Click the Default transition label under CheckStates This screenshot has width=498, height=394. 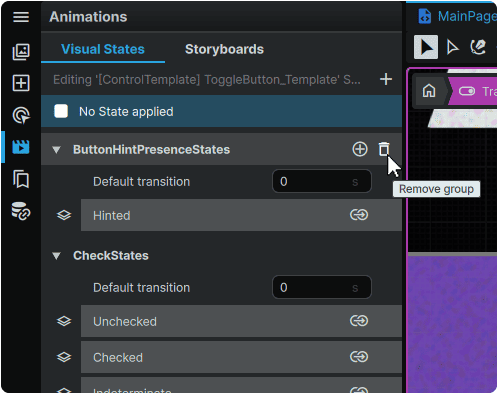click(x=141, y=288)
